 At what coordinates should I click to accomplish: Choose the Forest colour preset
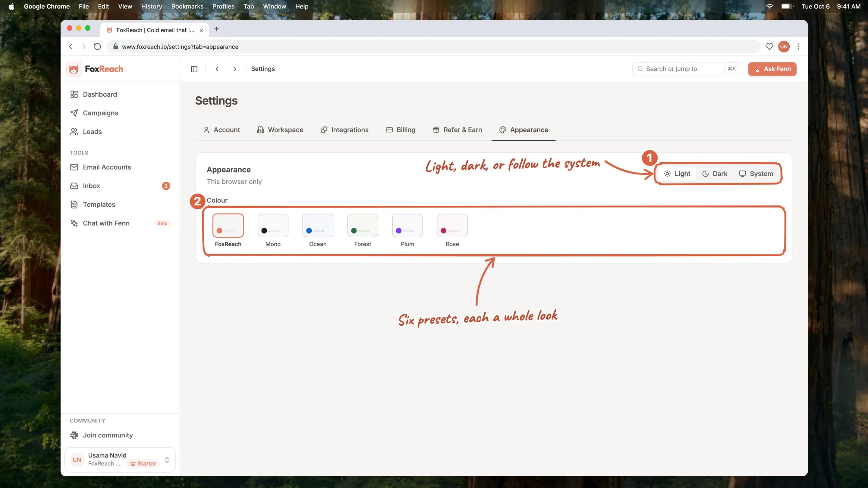363,231
